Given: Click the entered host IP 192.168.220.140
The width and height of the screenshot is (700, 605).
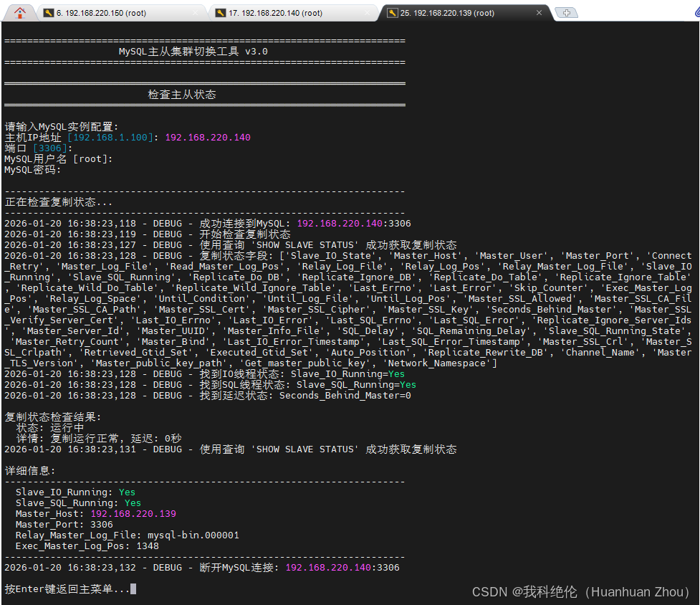Looking at the screenshot, I should coord(208,138).
